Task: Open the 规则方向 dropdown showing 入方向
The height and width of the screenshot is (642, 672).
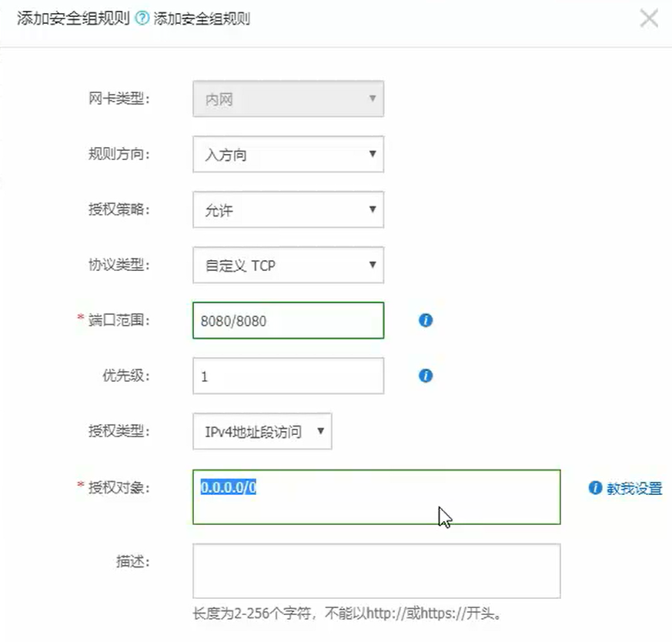Action: [288, 154]
